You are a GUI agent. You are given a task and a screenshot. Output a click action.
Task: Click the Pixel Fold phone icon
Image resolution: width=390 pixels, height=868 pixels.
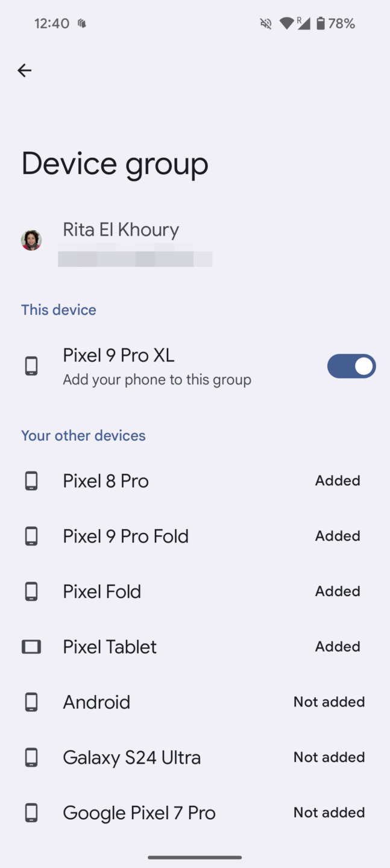pyautogui.click(x=31, y=591)
